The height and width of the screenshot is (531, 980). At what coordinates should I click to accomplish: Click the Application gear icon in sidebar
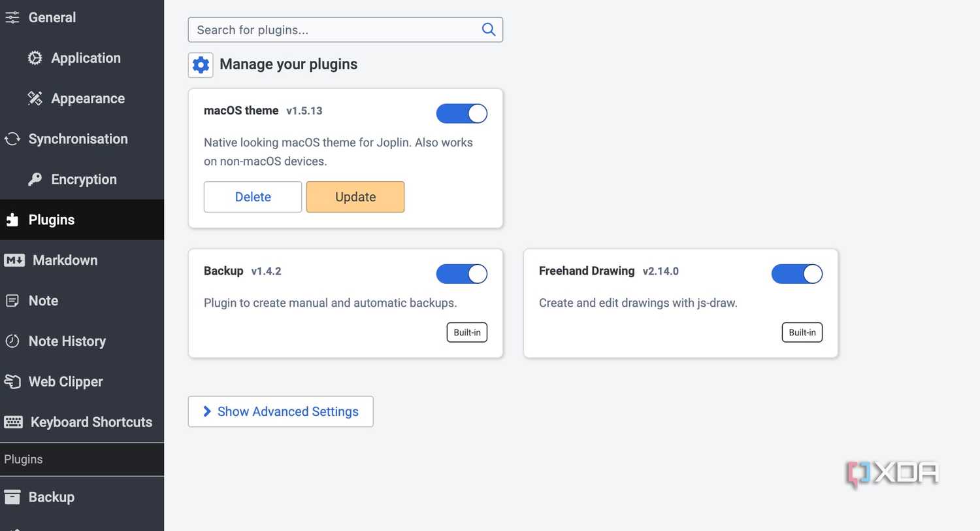[x=35, y=58]
